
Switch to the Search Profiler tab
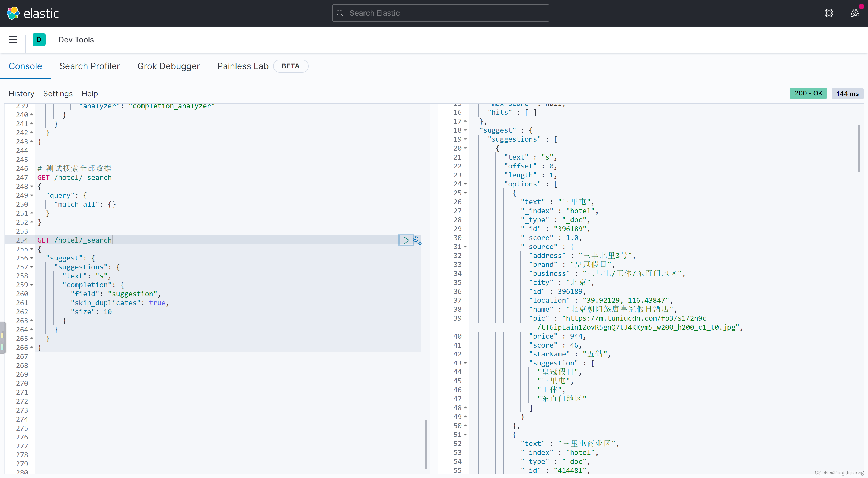pyautogui.click(x=90, y=66)
